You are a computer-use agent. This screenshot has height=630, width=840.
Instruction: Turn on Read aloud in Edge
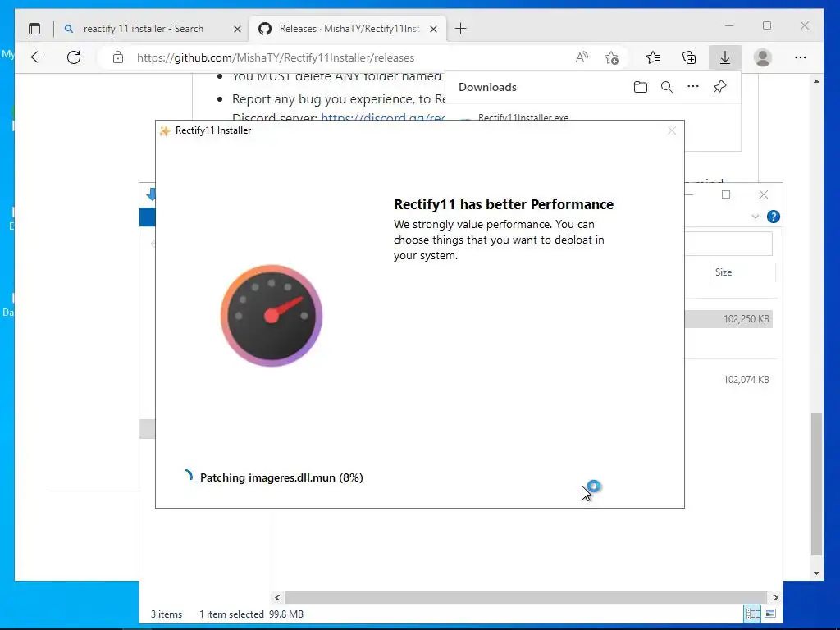point(582,57)
